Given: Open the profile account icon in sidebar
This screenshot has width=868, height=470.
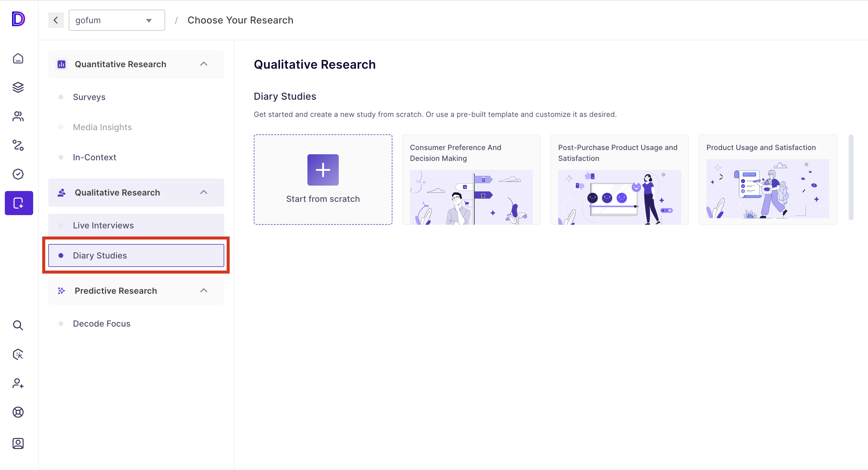Looking at the screenshot, I should coord(18,443).
